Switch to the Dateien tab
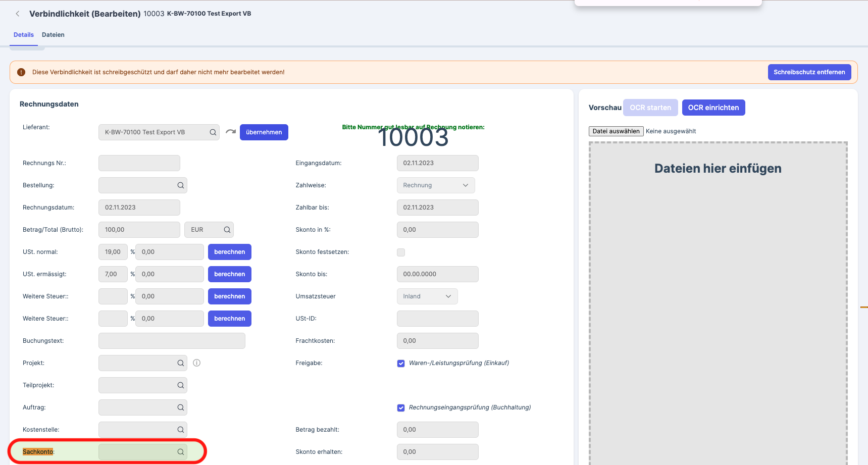 (x=53, y=35)
